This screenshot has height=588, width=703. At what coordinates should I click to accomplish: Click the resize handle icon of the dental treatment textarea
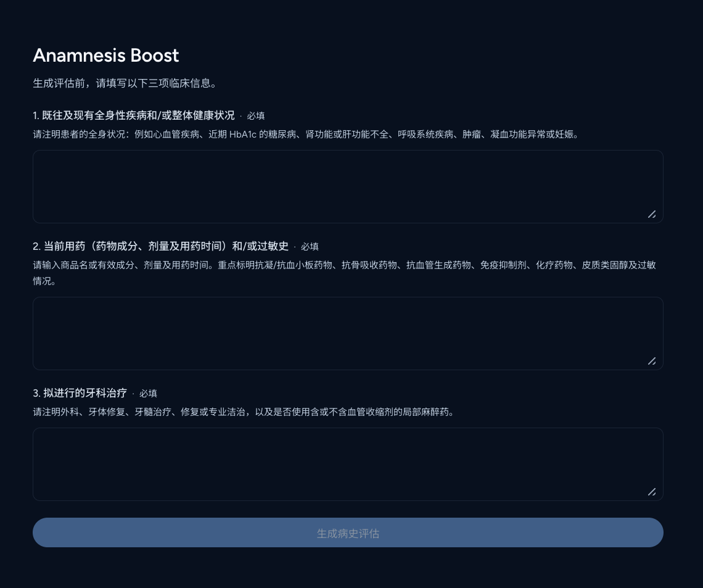click(652, 492)
